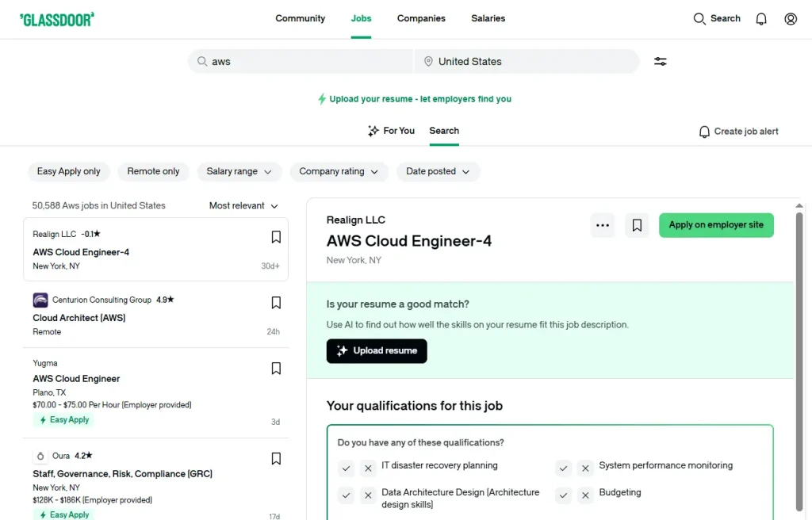Click the job detail panel scrollbar
This screenshot has width=812, height=520.
(799, 361)
